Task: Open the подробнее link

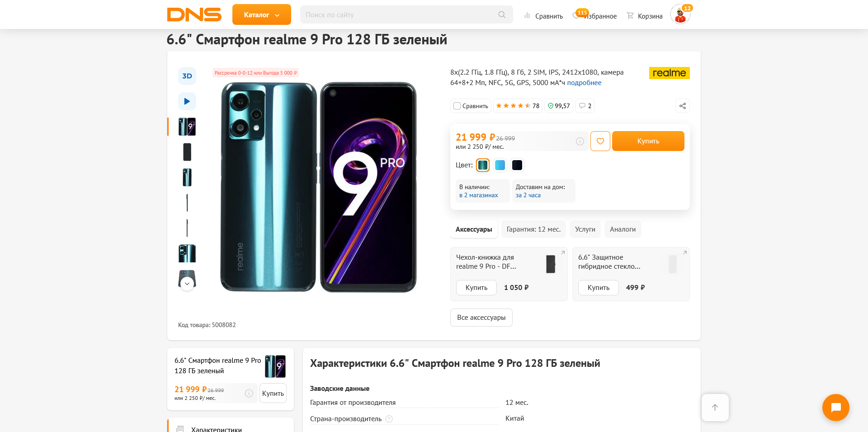Action: (x=584, y=83)
